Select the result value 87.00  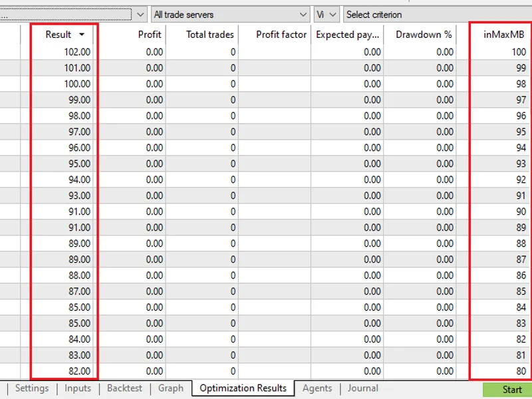point(79,291)
